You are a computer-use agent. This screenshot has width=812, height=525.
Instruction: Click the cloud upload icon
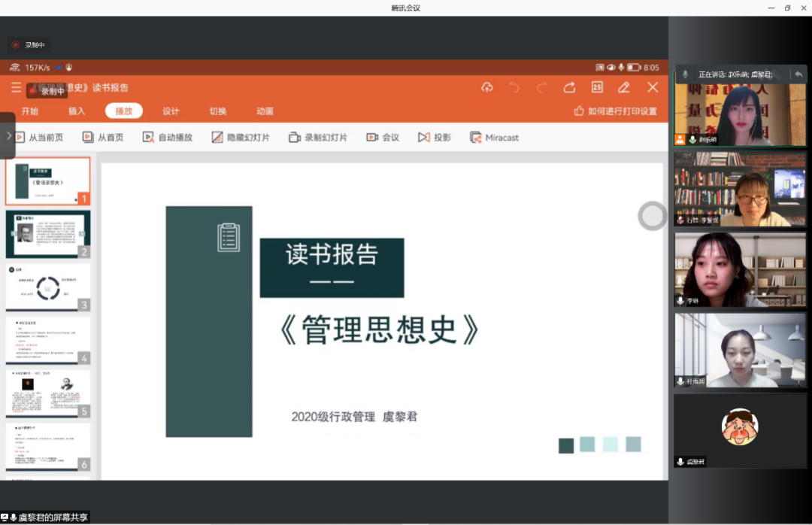(487, 87)
